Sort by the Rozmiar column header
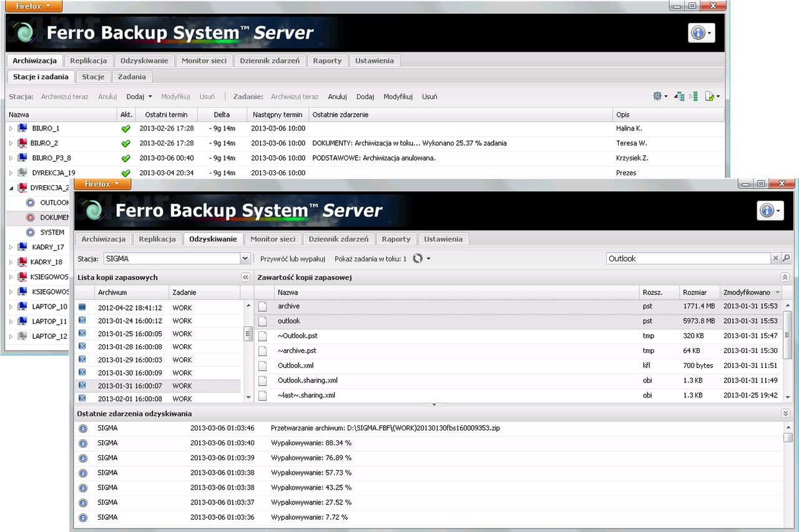 pyautogui.click(x=699, y=293)
